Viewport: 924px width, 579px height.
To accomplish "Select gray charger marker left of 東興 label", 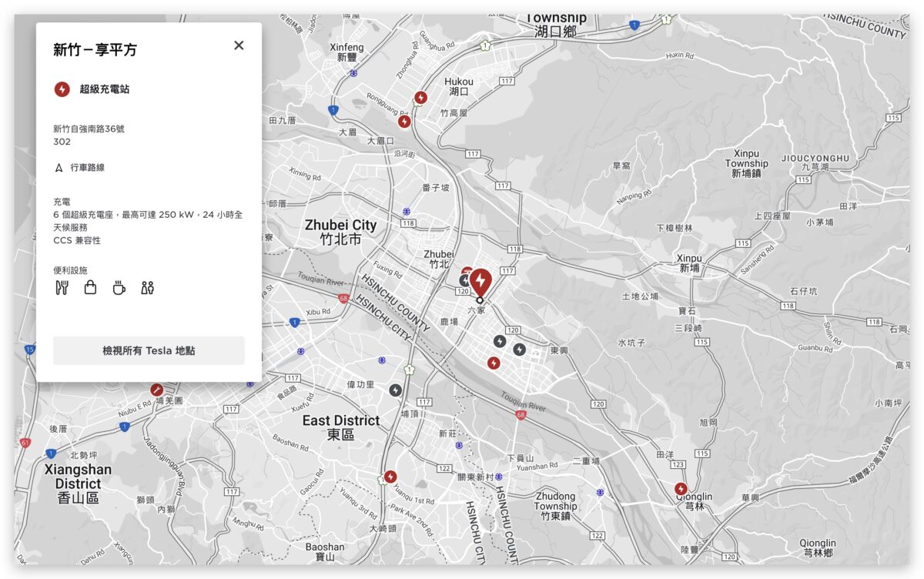I will (x=520, y=350).
